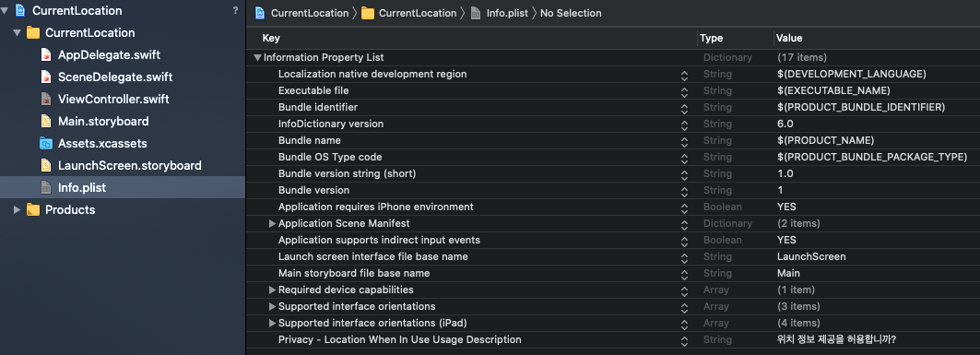Screen dimensions: 980x355
Task: Open key stepper for Localization native development region
Action: (684, 75)
